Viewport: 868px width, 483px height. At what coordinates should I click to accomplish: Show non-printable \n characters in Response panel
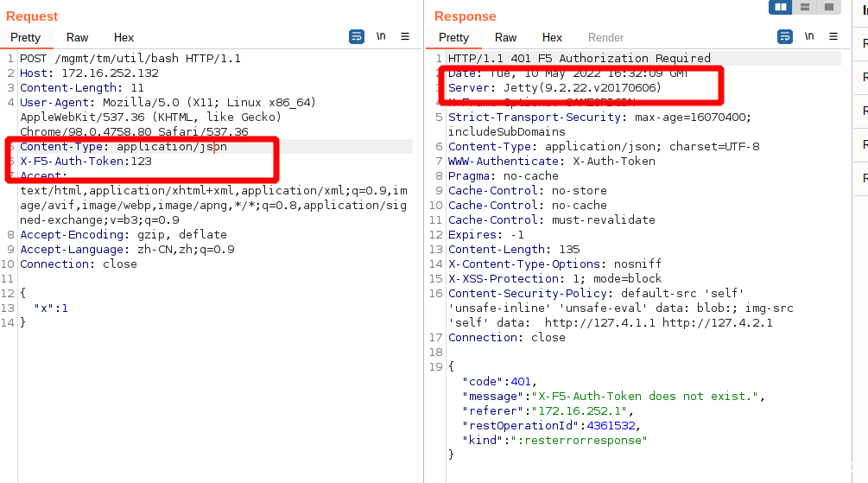[x=809, y=37]
